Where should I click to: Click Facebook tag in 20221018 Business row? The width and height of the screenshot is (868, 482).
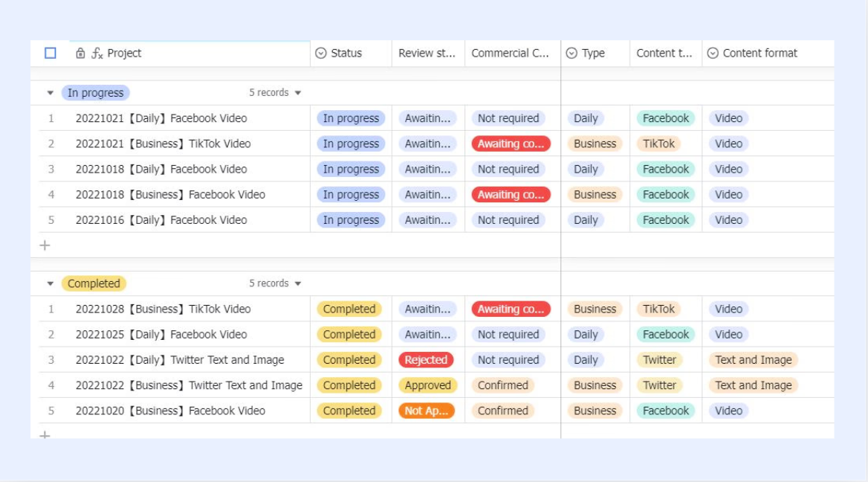[x=665, y=194]
